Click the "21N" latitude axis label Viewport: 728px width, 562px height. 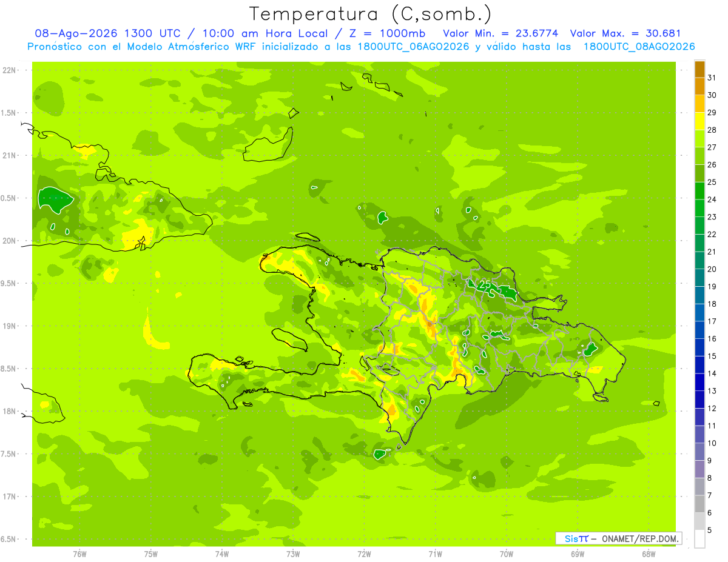click(10, 156)
